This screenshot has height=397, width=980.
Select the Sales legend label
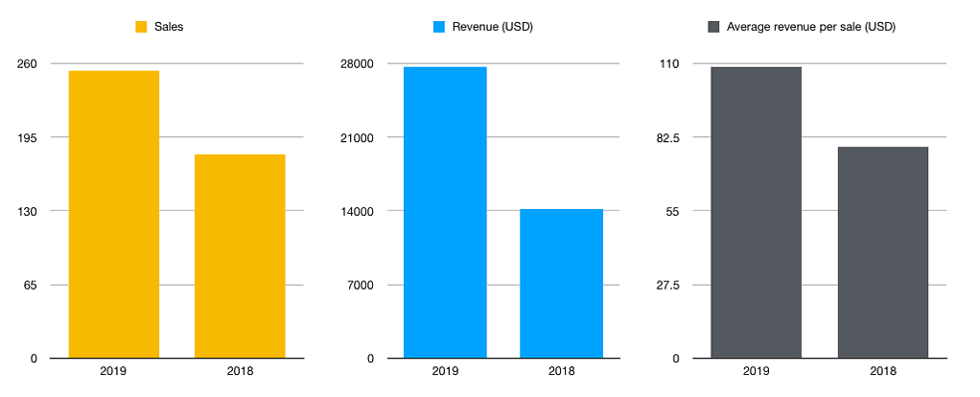click(x=169, y=28)
